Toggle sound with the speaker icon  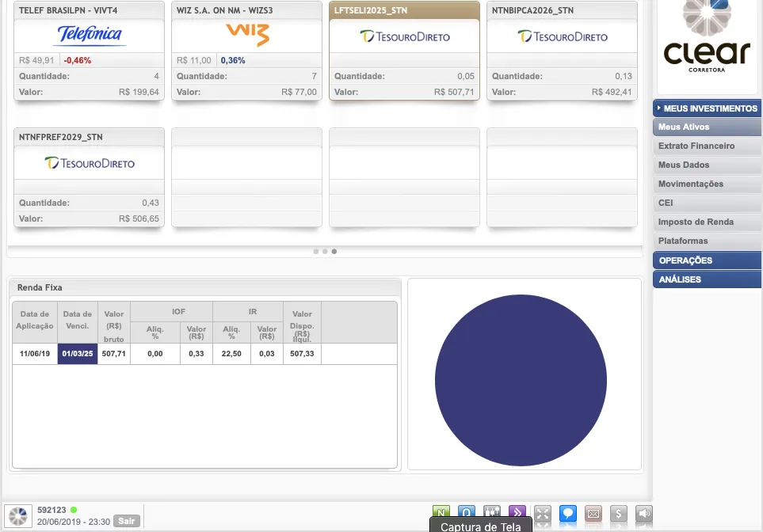click(644, 514)
